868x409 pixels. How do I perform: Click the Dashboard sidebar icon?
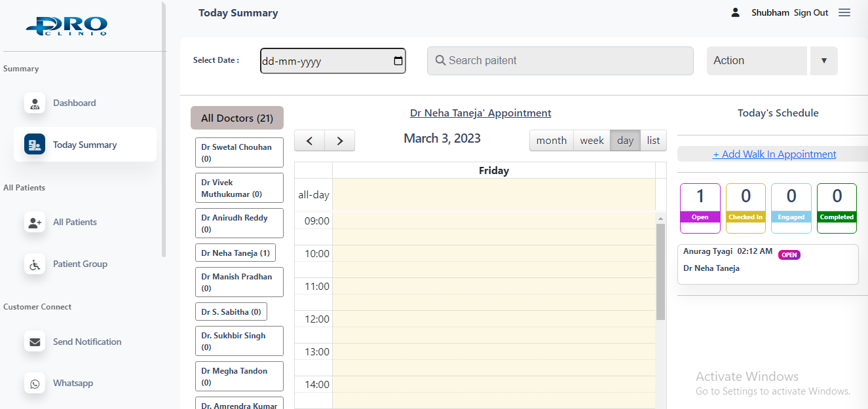(35, 103)
